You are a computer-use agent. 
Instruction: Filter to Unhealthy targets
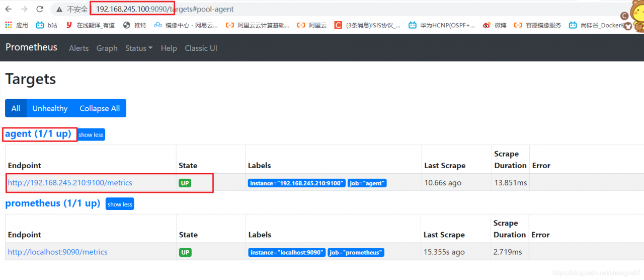coord(50,108)
